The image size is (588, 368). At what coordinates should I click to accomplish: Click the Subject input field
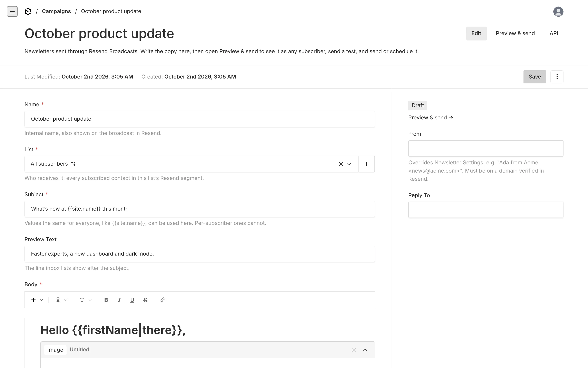click(x=200, y=209)
